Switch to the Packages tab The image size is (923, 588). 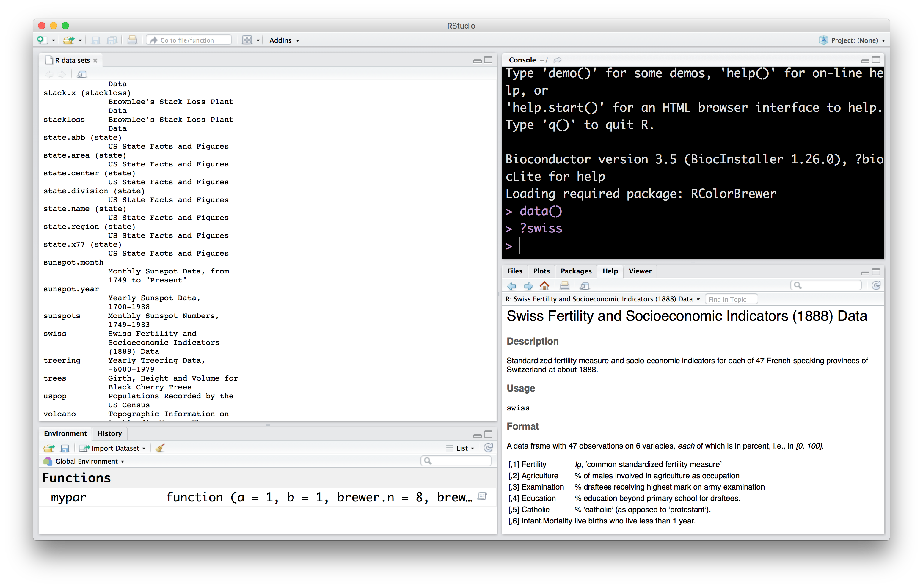(576, 271)
